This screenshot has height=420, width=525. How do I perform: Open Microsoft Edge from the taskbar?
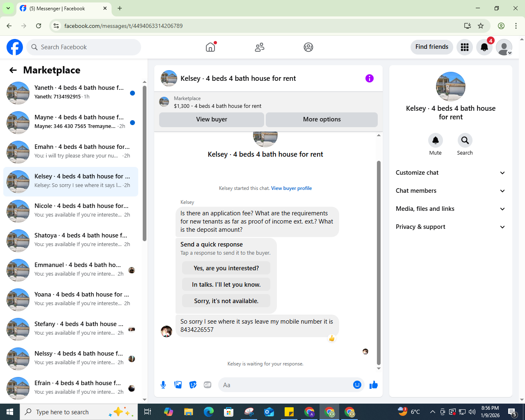[209, 412]
